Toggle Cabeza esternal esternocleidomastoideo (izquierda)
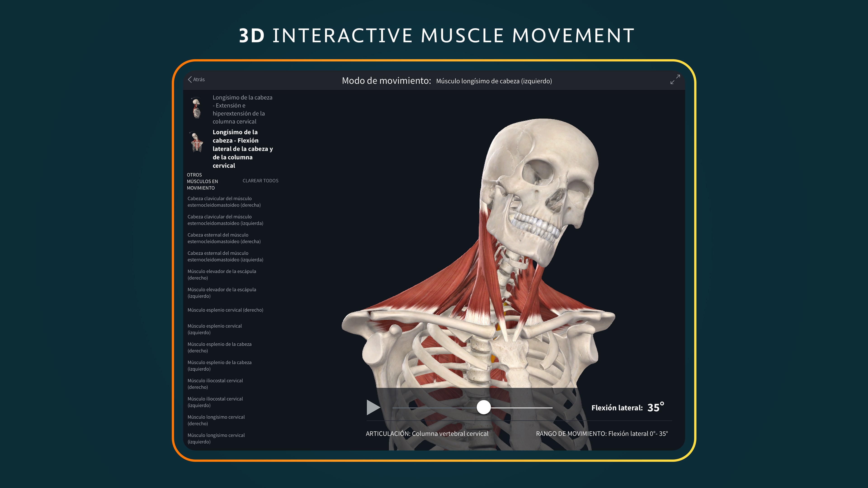 [x=225, y=256]
